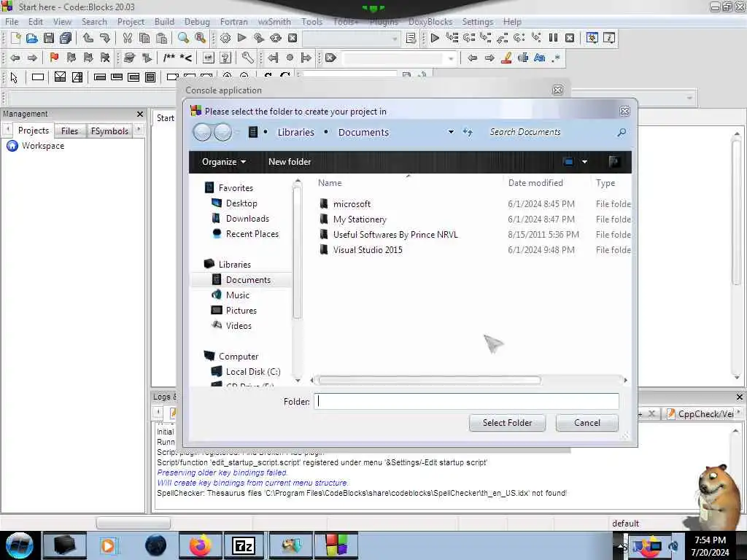This screenshot has height=560, width=747.
Task: Click the wrench DoxyBlocks preferences icon
Action: [248, 58]
